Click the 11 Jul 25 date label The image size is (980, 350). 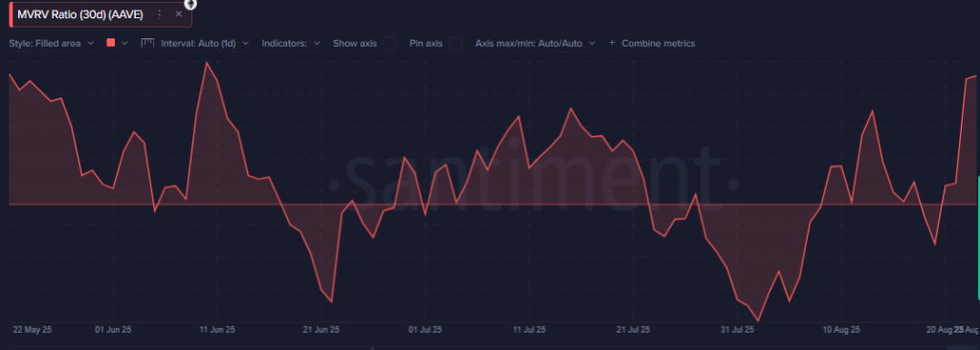(528, 329)
